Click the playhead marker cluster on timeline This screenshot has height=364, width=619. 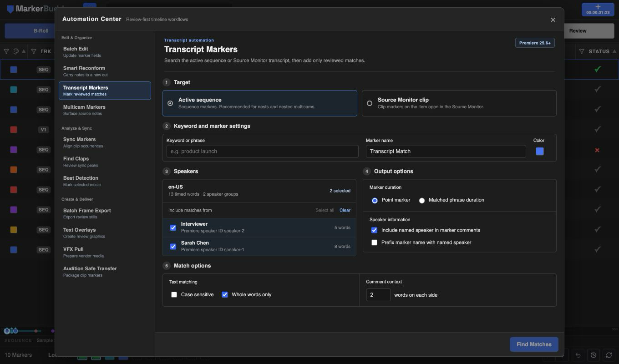11,331
